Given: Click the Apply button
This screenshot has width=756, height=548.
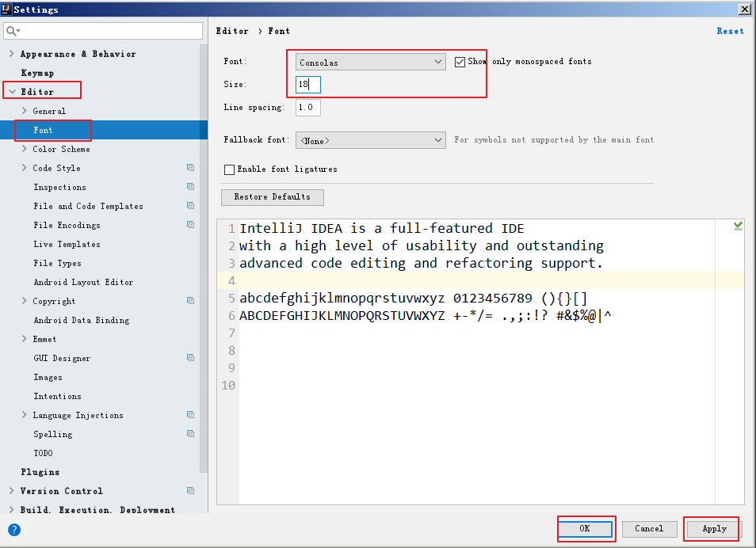Looking at the screenshot, I should coord(715,529).
